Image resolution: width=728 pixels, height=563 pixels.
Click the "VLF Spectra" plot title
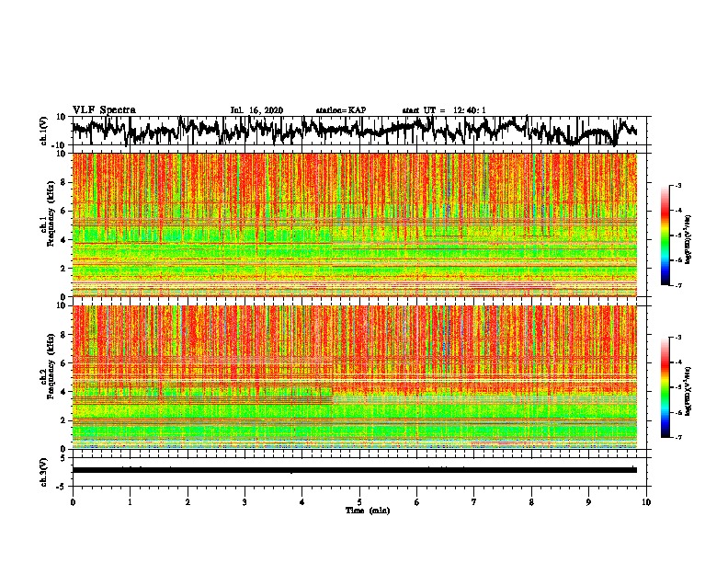point(104,110)
